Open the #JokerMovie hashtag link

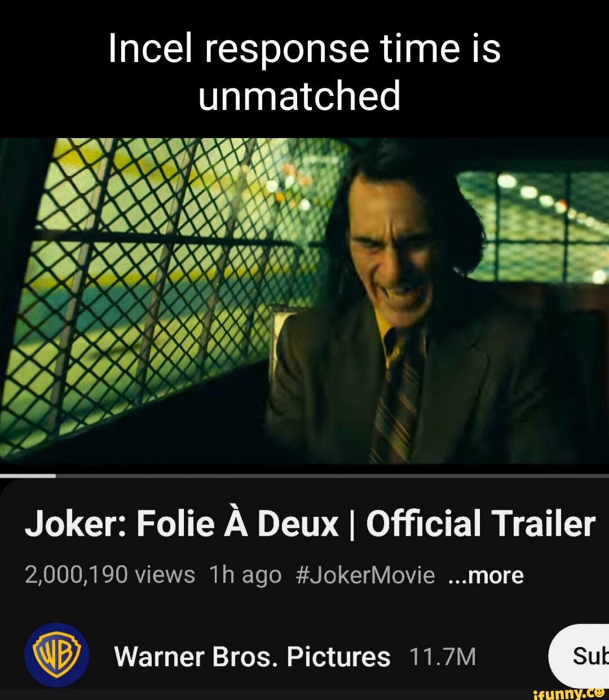pyautogui.click(x=365, y=575)
